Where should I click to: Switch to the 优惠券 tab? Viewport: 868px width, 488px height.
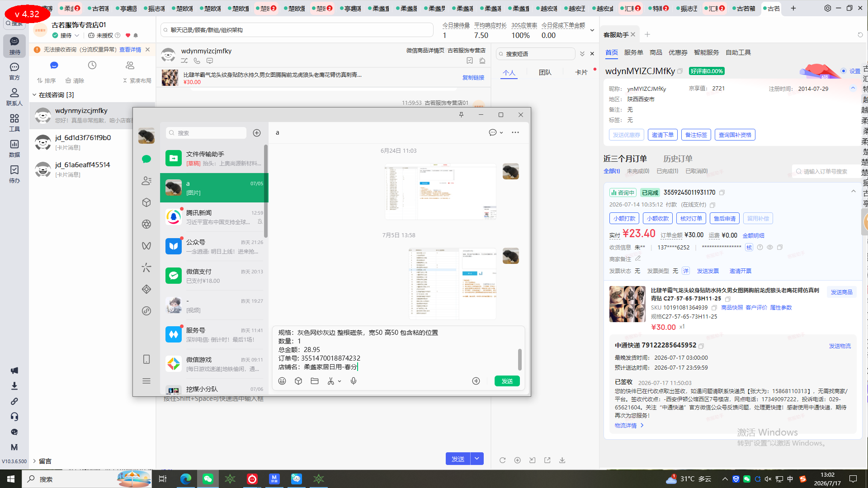coord(678,52)
